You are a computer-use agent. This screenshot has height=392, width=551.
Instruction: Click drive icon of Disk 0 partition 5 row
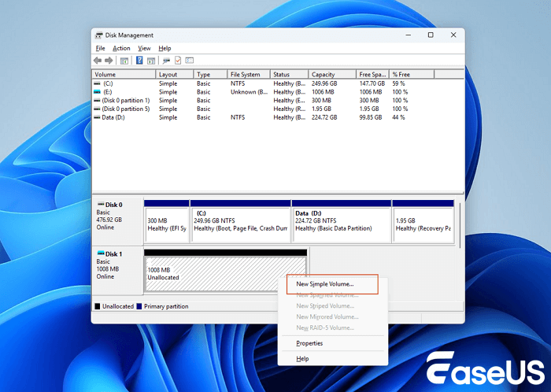point(98,109)
